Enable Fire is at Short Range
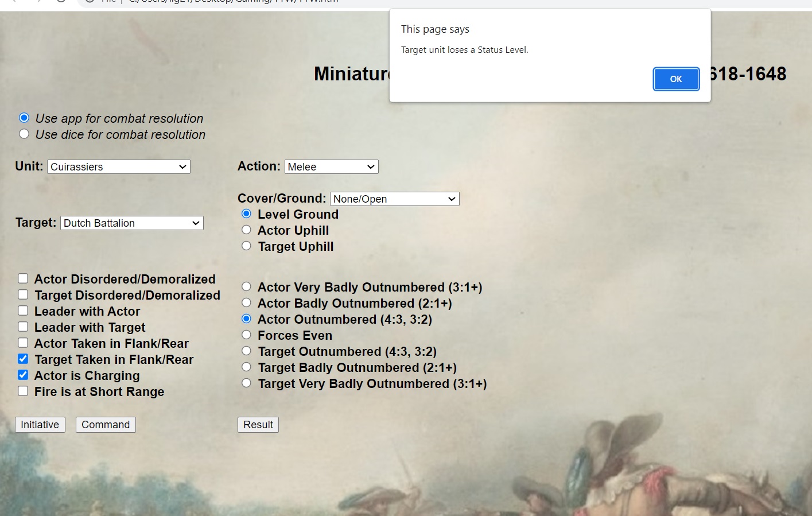 23,391
